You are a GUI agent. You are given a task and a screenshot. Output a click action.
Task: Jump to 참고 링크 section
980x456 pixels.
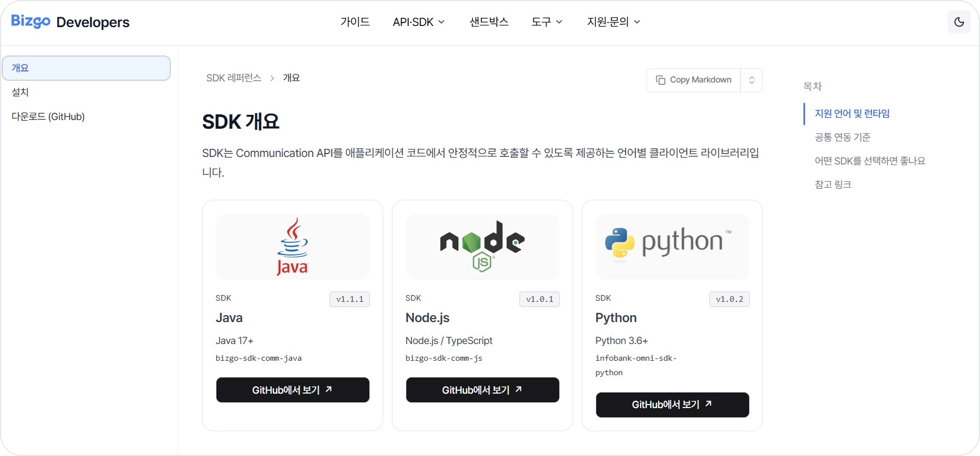coord(833,185)
